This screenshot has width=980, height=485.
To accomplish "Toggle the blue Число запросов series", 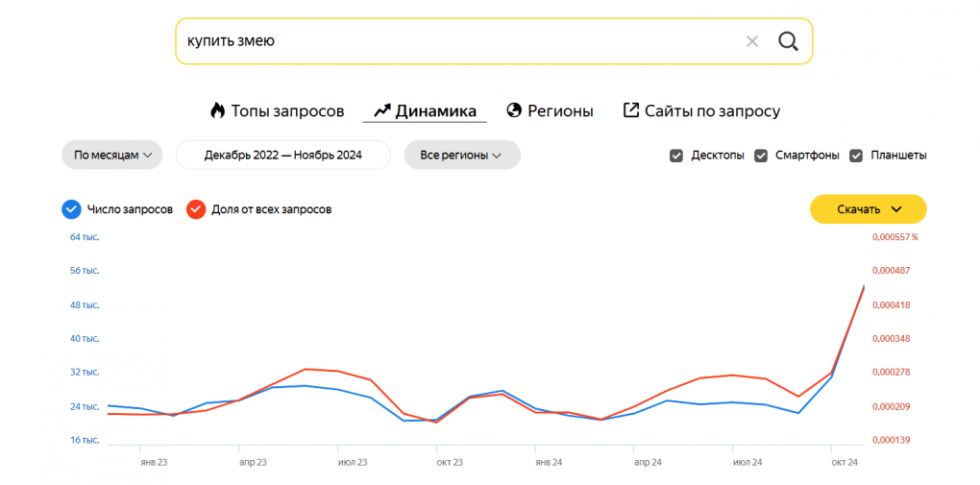I will point(70,209).
